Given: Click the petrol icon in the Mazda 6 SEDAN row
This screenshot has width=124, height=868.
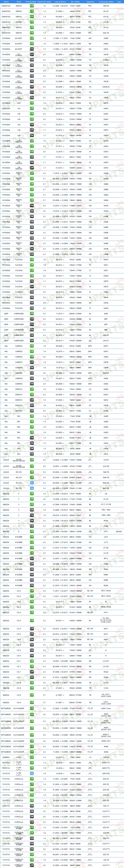Looking at the screenshot, I should coord(32,531).
